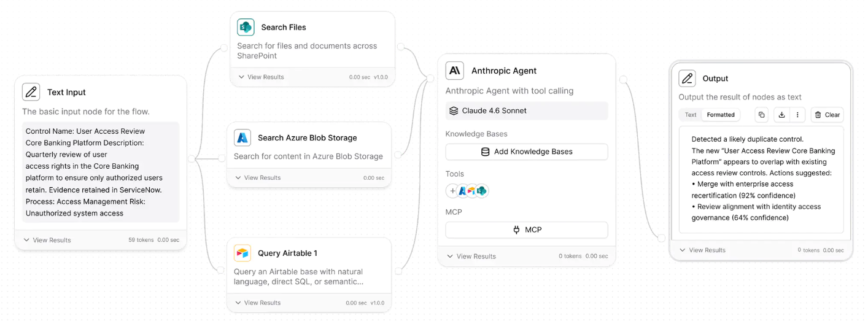The image size is (868, 324).
Task: Click the Anthropic logo icon on the agent node
Action: tap(455, 71)
